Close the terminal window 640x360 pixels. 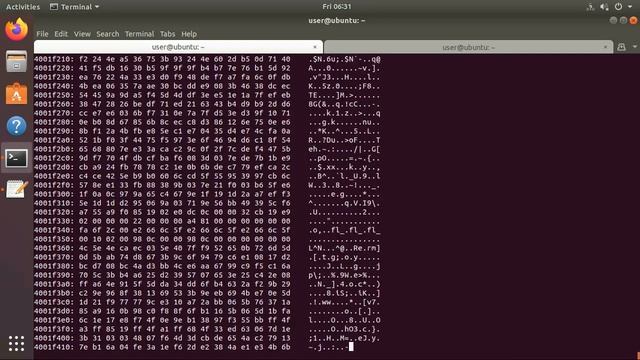pyautogui.click(x=633, y=20)
